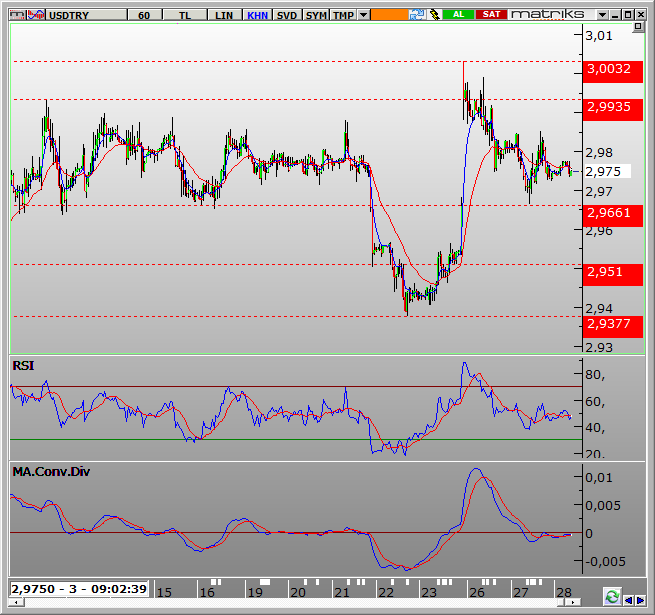The width and height of the screenshot is (655, 615).
Task: Click the TMP template button
Action: [344, 15]
